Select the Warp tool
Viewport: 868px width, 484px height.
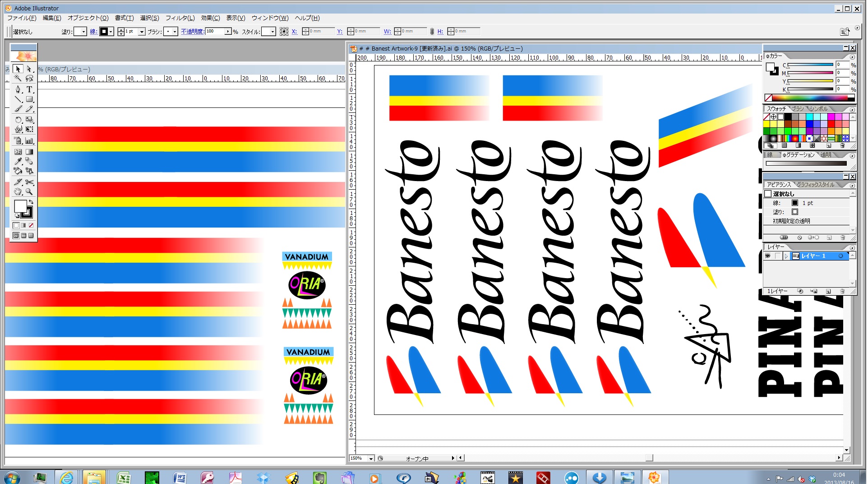pos(18,129)
